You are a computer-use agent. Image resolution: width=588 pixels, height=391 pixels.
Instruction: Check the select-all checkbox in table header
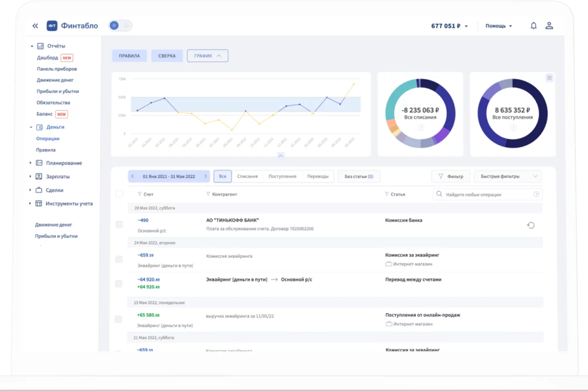coord(119,194)
